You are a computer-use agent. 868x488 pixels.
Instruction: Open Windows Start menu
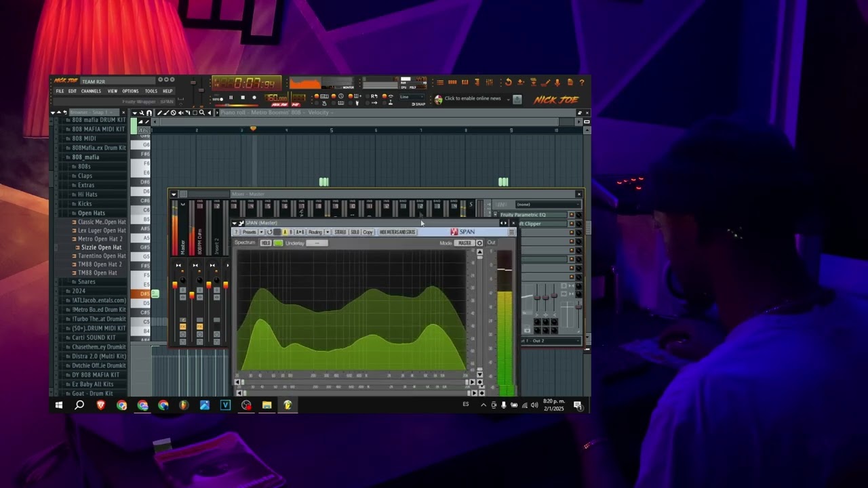tap(59, 405)
